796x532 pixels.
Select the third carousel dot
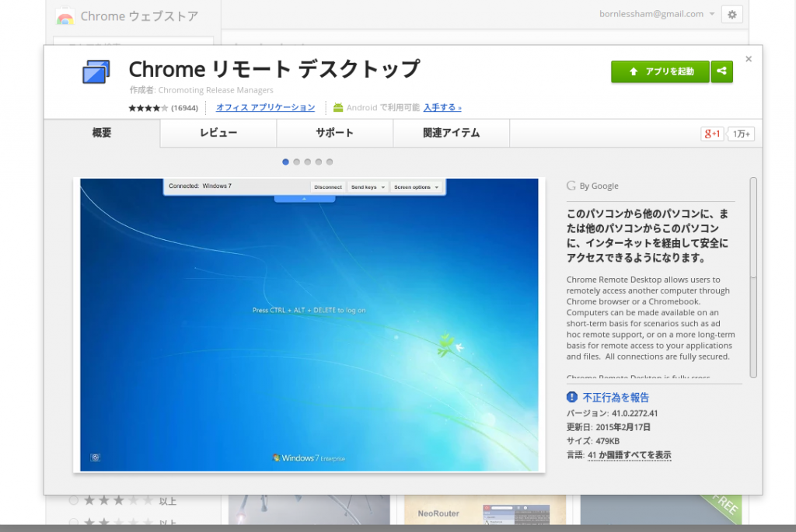point(308,162)
